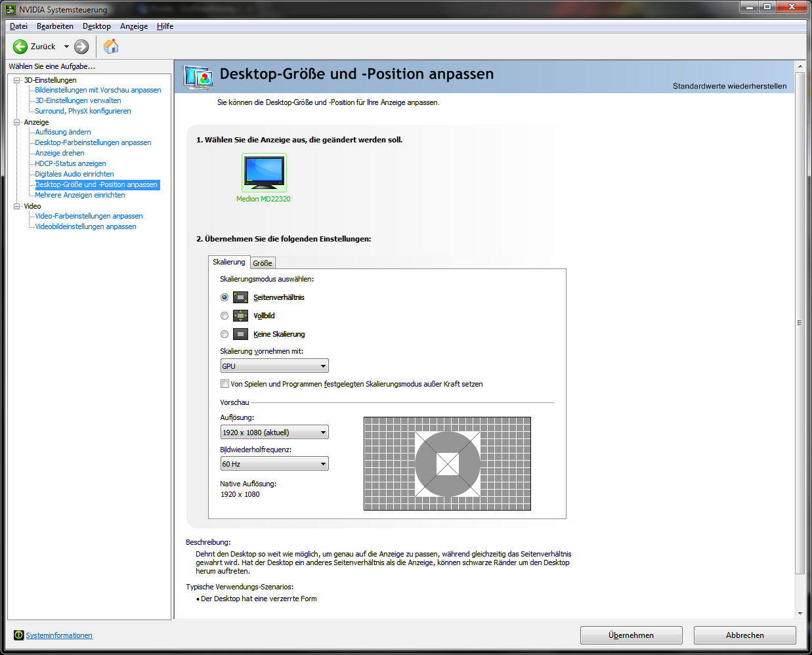Open the Bildwiederholfrequenz 60 Hz dropdown
Screen dimensions: 812x655
point(274,464)
